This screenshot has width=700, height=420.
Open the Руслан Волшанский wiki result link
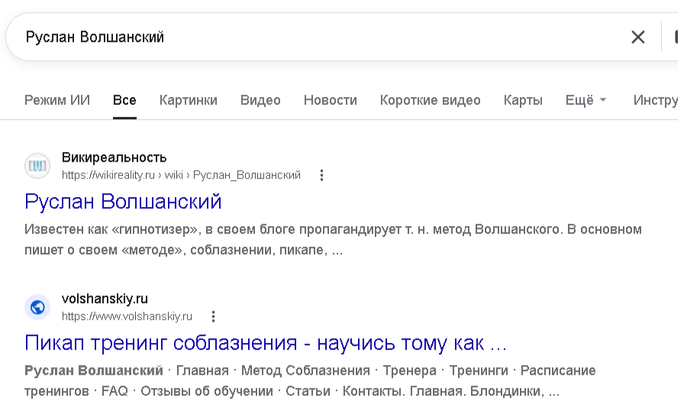point(123,202)
